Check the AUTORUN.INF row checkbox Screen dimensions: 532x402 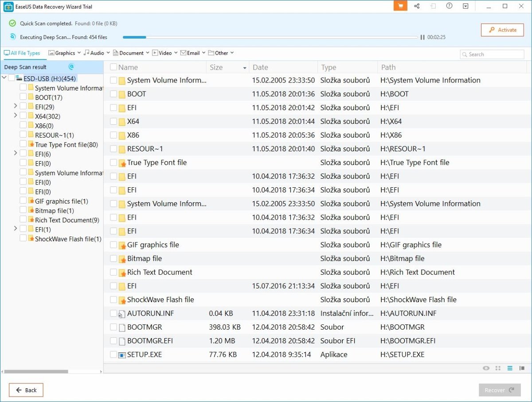[x=113, y=314]
